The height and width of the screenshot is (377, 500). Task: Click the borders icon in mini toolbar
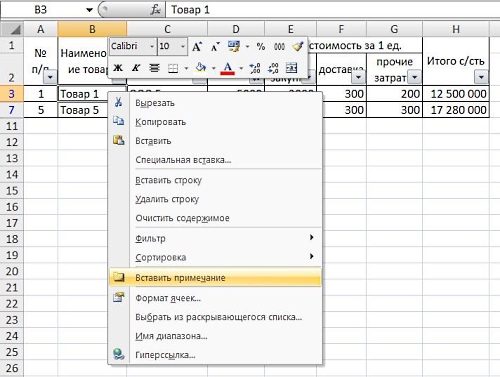(x=173, y=68)
